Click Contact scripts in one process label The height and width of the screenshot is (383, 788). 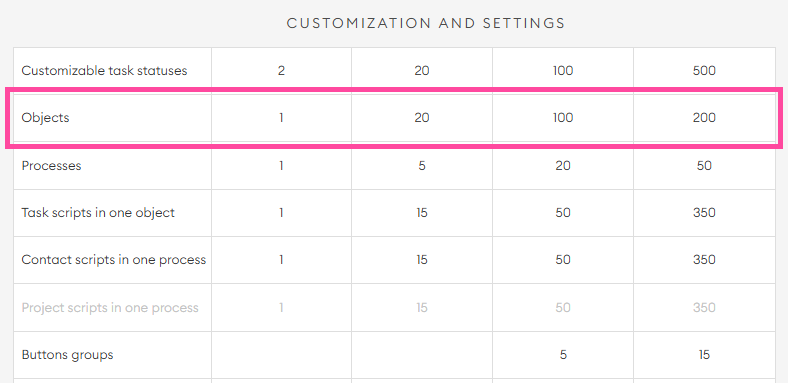coord(114,260)
